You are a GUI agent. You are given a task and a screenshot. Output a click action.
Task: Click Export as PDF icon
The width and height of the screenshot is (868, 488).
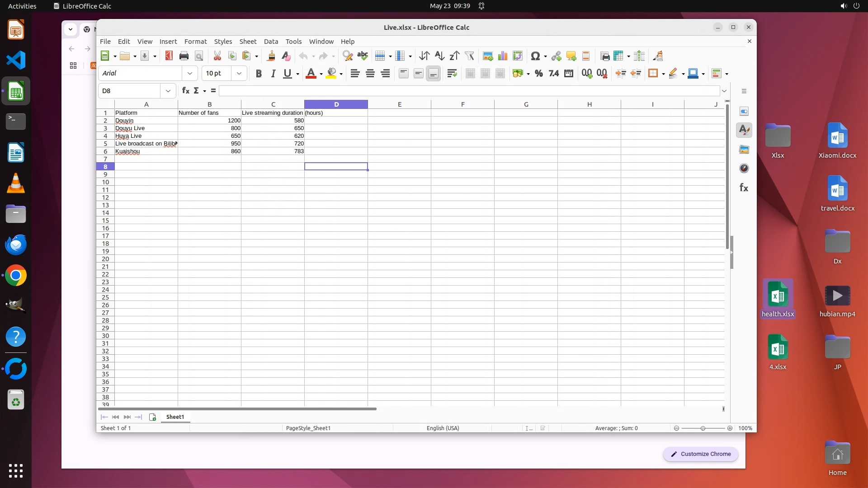point(169,56)
